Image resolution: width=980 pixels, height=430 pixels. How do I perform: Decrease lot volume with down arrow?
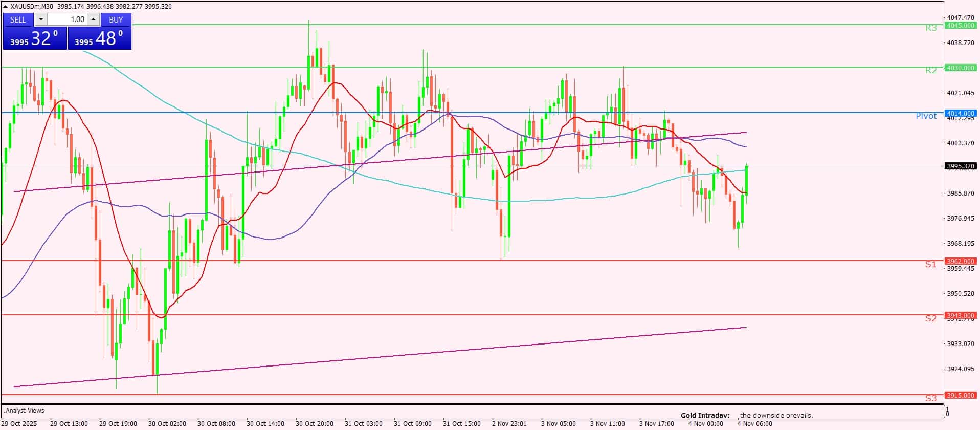point(41,19)
